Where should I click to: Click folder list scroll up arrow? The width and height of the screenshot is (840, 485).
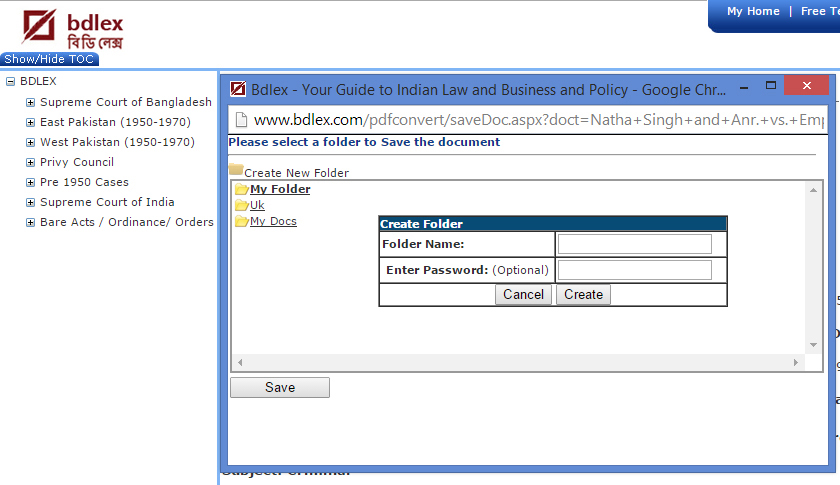(813, 190)
